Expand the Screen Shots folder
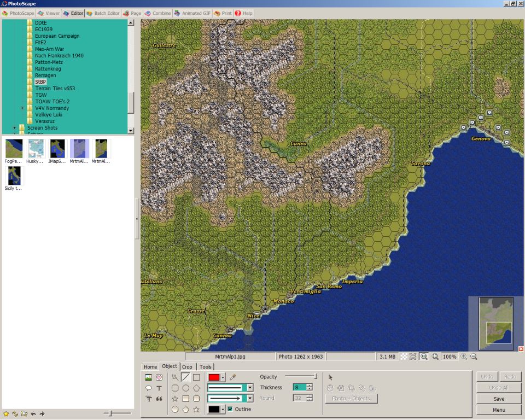This screenshot has height=420, width=525. (x=14, y=127)
